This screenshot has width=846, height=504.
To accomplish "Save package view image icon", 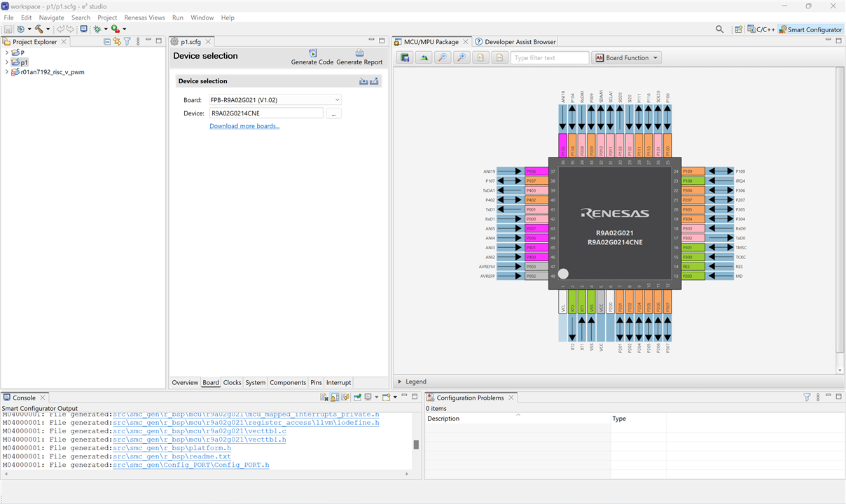I will click(x=404, y=58).
